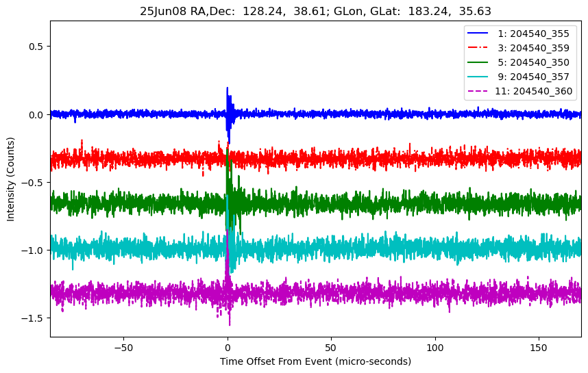Click the y-axis tick label 0.5
The width and height of the screenshot is (588, 373).
pyautogui.click(x=36, y=47)
